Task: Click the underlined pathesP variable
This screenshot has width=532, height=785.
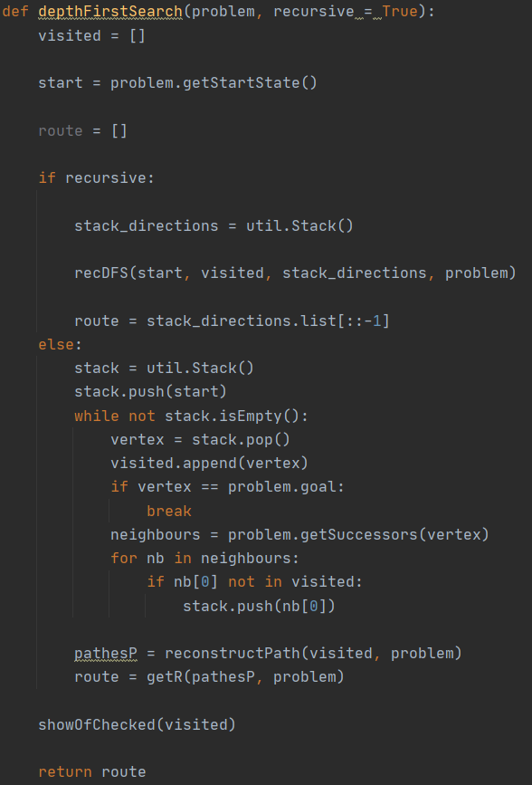Action: (x=106, y=654)
